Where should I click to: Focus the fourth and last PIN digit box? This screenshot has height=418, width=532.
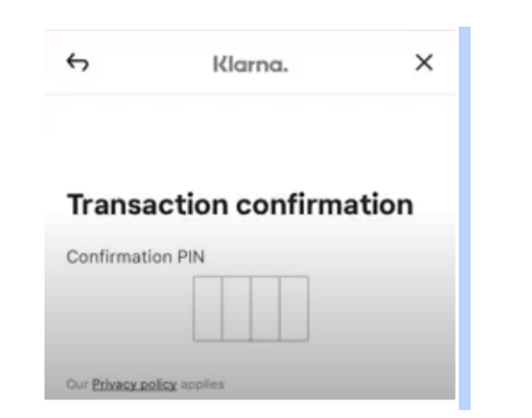(x=294, y=308)
